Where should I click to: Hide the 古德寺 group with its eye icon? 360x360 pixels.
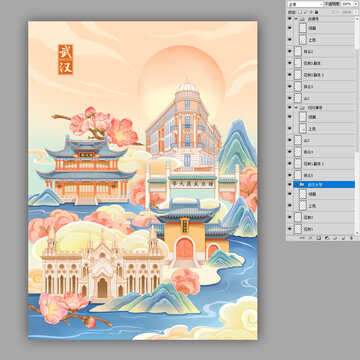coord(289,19)
